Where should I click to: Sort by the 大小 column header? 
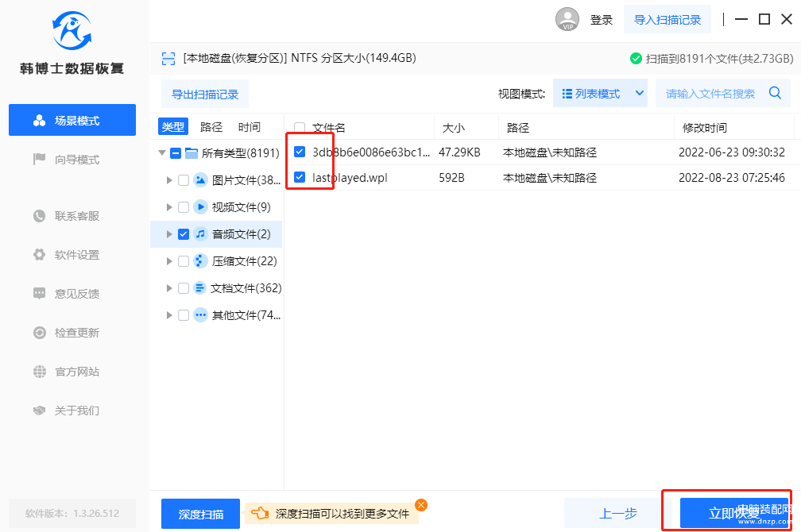453,128
